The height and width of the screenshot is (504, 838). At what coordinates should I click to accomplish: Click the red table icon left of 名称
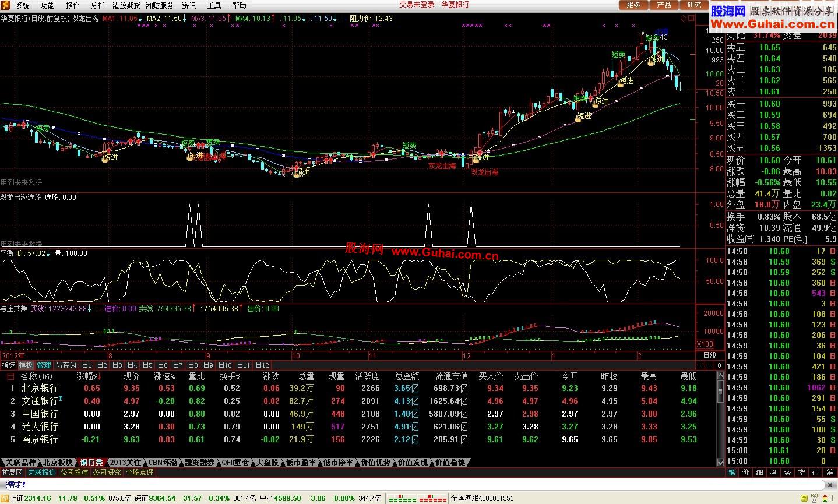click(10, 376)
